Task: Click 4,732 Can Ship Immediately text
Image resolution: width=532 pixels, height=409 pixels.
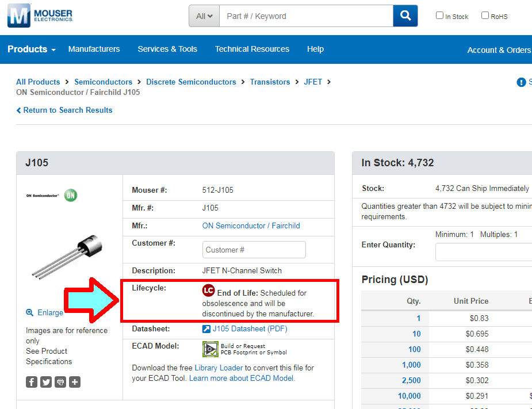Action: (x=482, y=188)
